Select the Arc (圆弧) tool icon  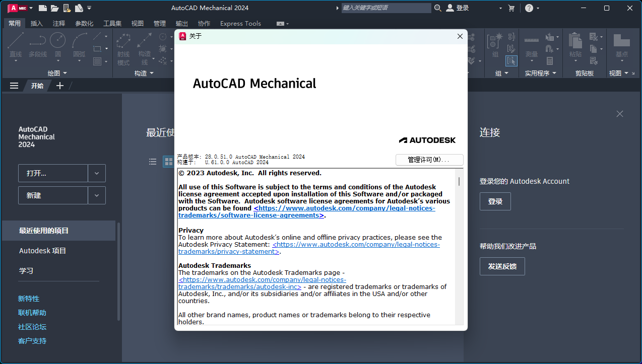point(79,40)
